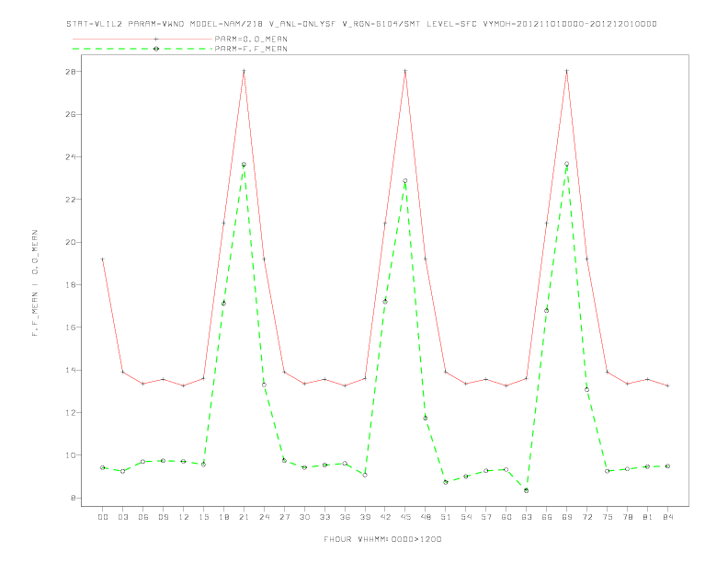The image size is (728, 563).
Task: Click x-axis tick label 84
Action: pos(667,517)
